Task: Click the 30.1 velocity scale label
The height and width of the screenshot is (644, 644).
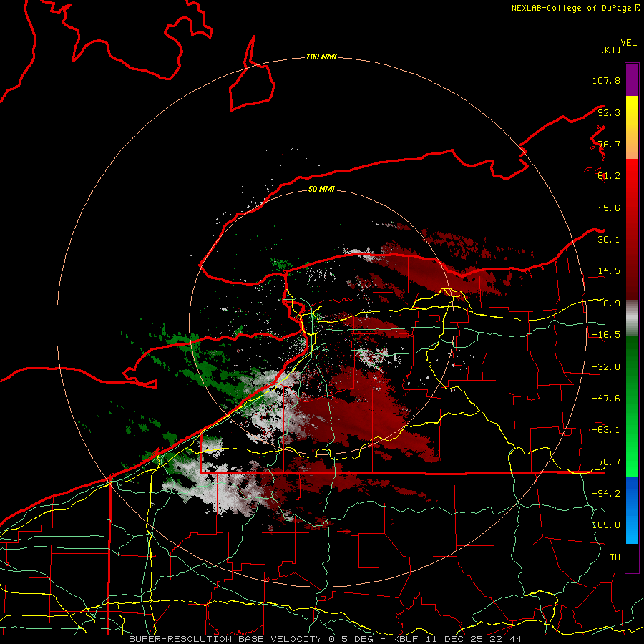Action: [609, 240]
